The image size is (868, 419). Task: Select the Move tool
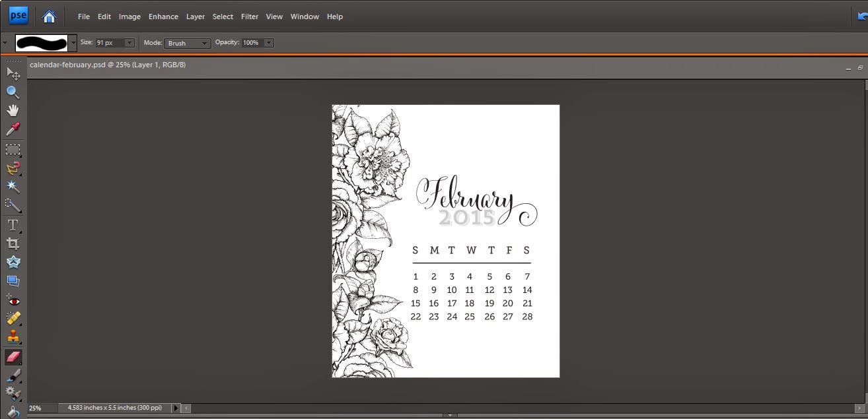13,73
